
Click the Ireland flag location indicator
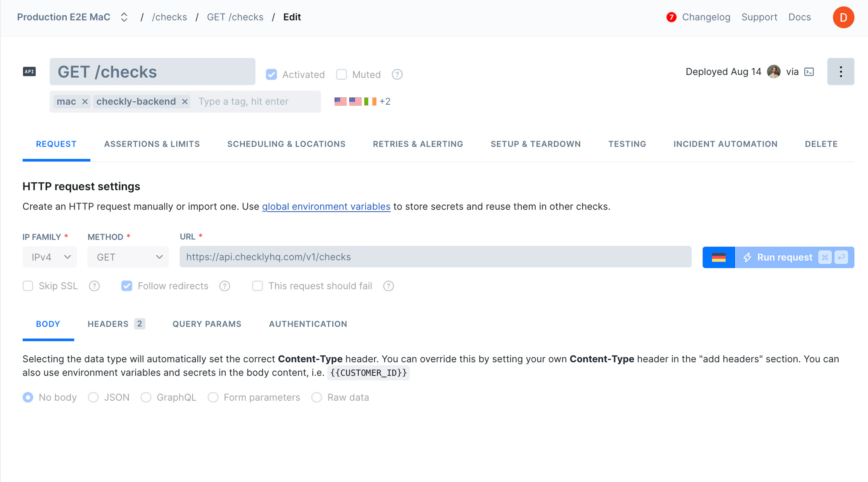tap(370, 101)
